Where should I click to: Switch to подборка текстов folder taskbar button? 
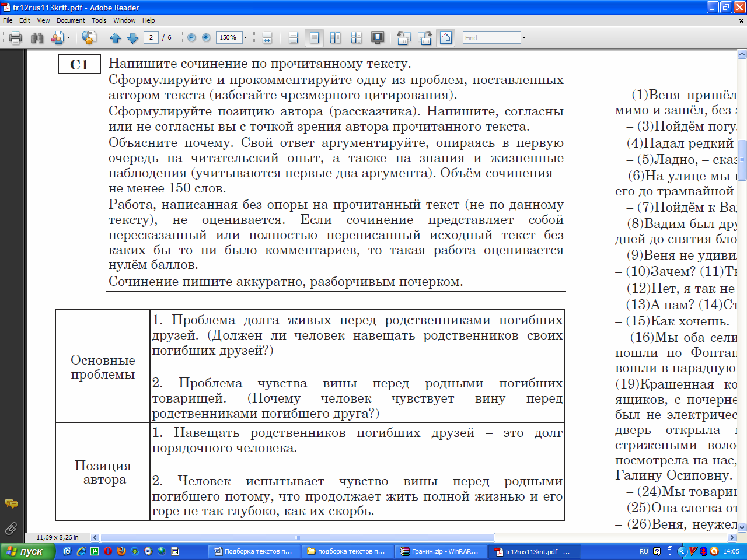click(x=347, y=551)
